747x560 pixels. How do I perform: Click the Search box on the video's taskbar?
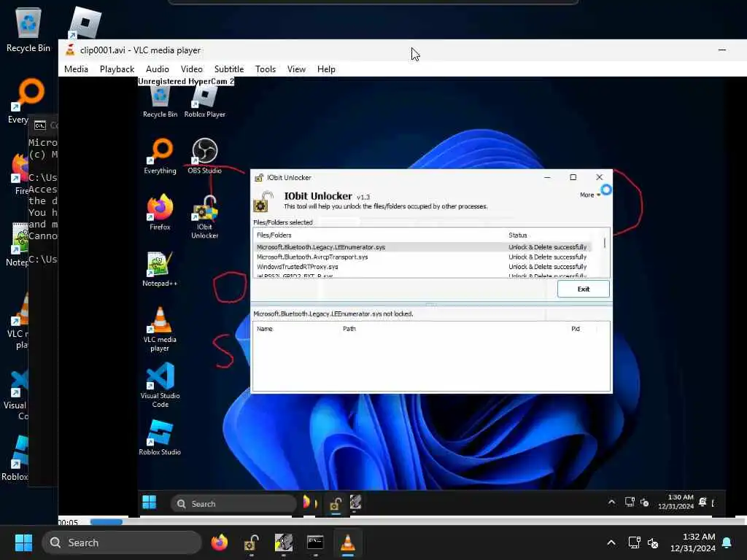pos(233,503)
